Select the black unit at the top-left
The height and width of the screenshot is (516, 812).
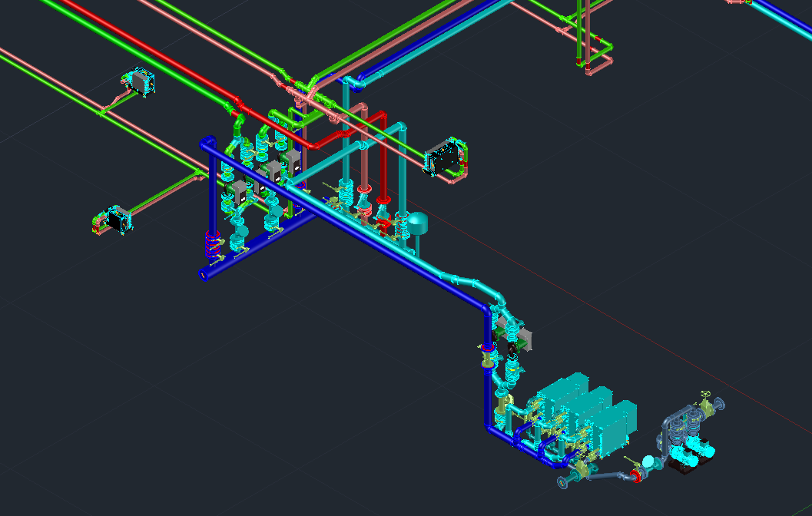tap(140, 83)
